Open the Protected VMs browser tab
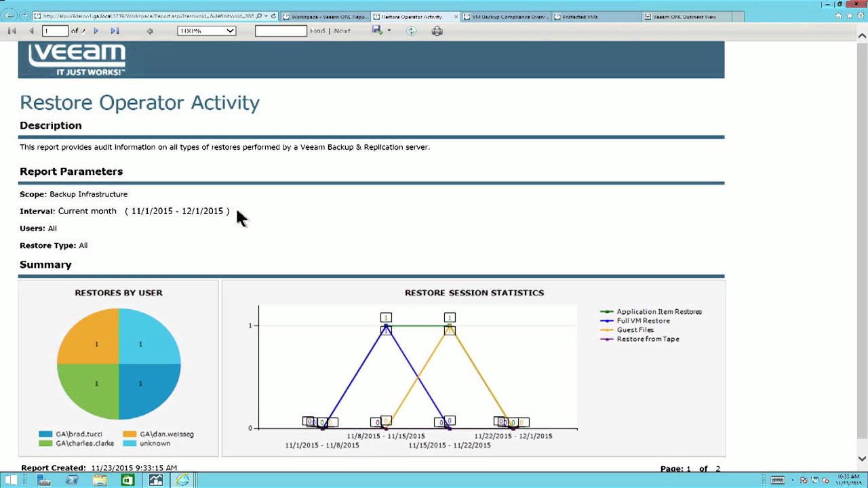 [x=597, y=16]
